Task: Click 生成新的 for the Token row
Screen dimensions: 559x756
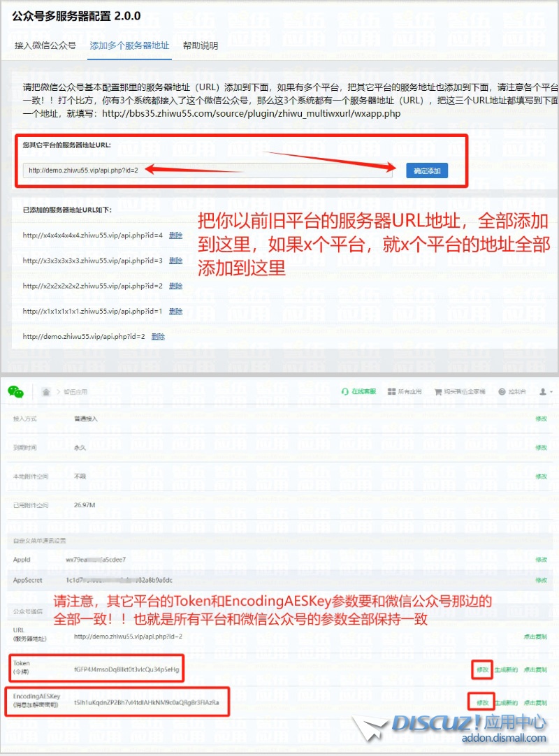Action: (506, 669)
